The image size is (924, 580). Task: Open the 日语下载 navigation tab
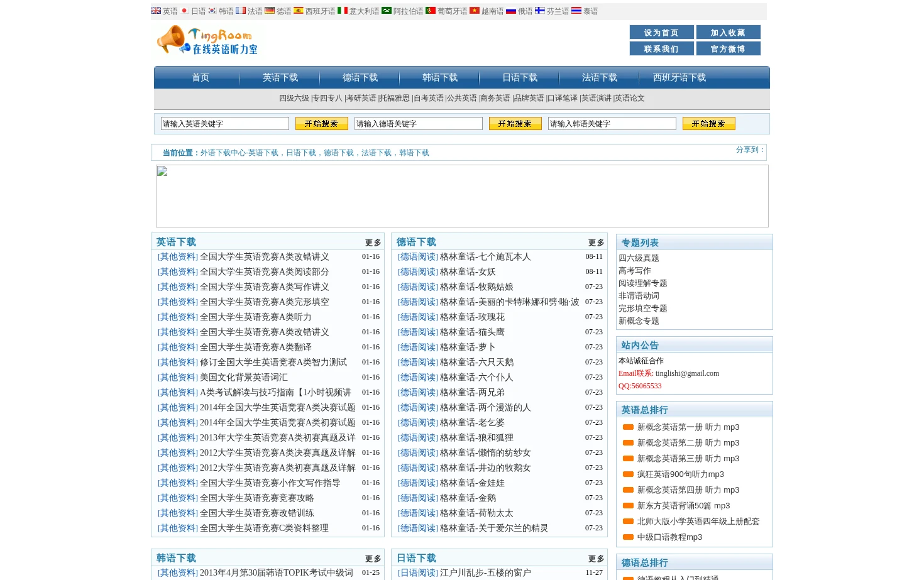[520, 77]
